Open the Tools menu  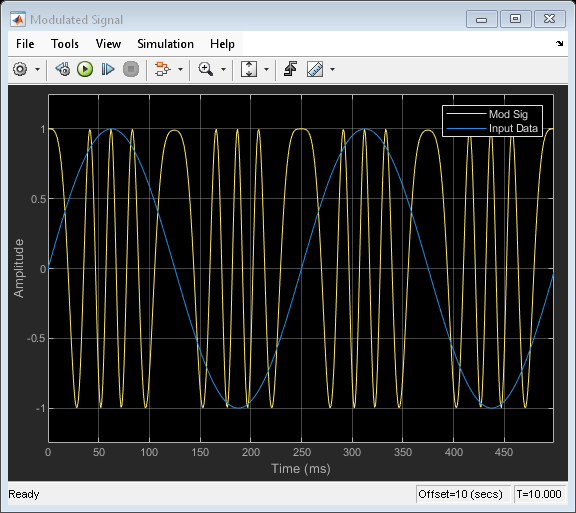point(65,44)
